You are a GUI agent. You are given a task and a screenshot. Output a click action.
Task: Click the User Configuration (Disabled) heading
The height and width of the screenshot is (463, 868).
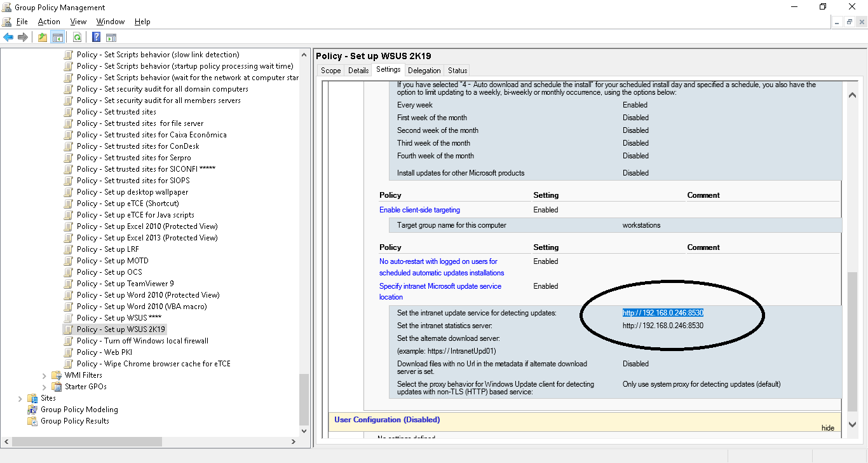coord(387,420)
